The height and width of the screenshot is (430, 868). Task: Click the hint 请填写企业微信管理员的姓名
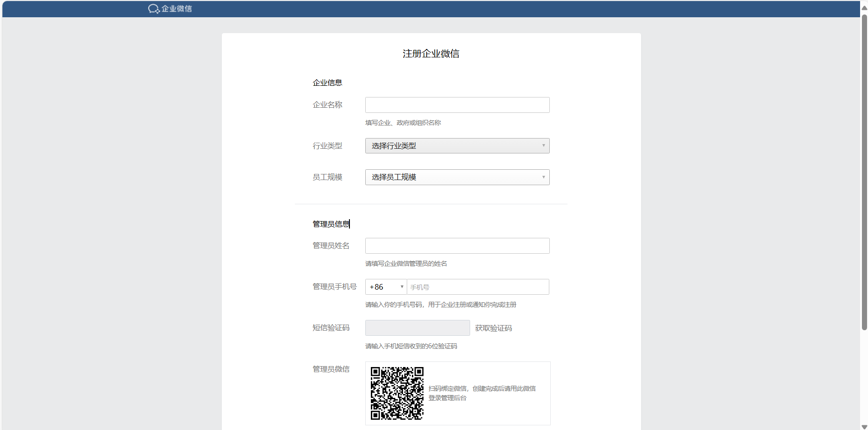[406, 264]
